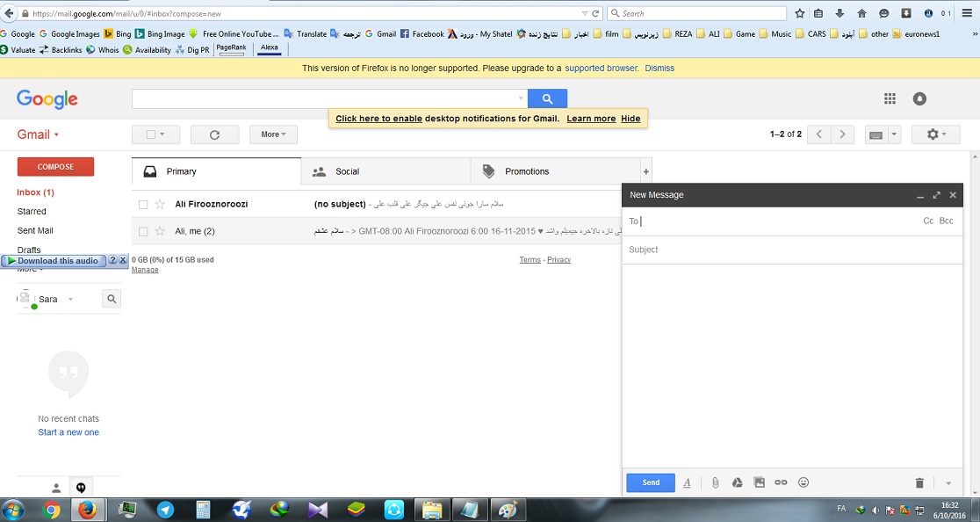Bookmark page with Firefox star icon
Screen dimensions: 980x522
point(799,13)
